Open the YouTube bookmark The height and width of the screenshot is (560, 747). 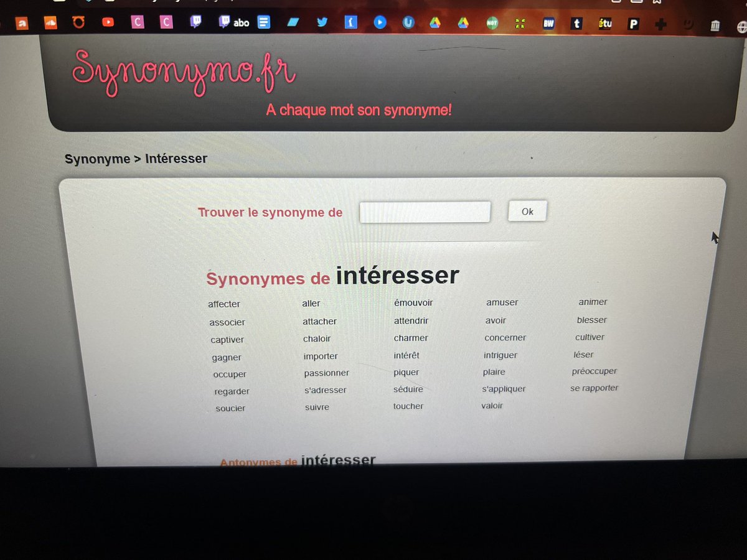coord(108,22)
